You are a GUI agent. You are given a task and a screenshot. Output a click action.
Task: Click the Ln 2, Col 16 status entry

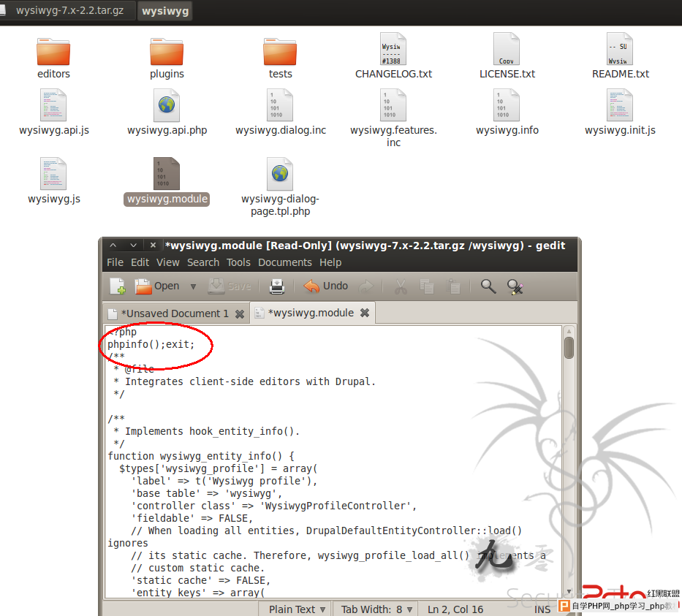(x=455, y=609)
